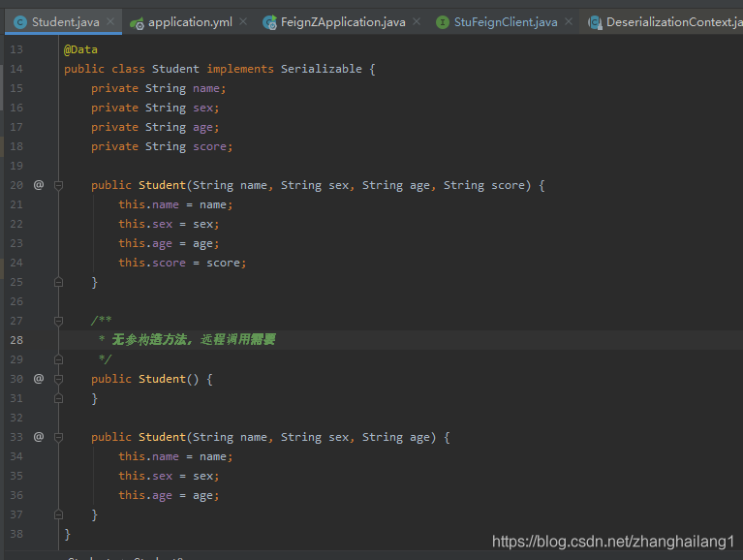The width and height of the screenshot is (743, 560).
Task: Click the StuFeignClient.java interface icon
Action: (x=443, y=21)
